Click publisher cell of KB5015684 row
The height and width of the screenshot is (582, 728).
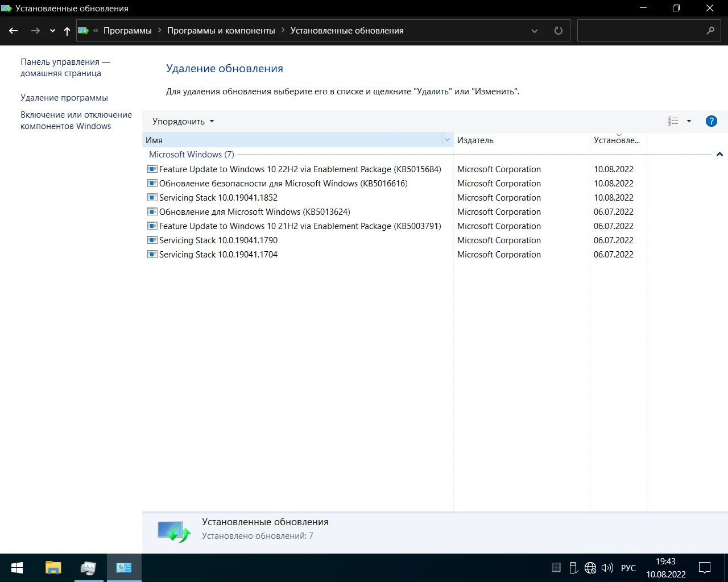(499, 169)
